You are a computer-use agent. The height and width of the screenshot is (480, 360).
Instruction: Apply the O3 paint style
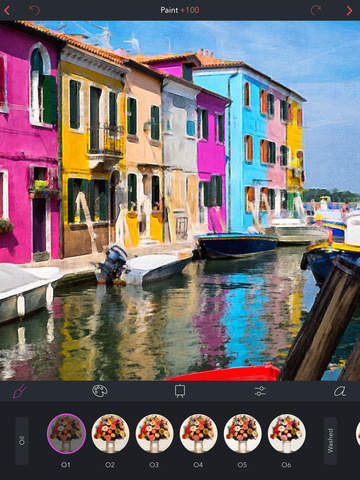tap(154, 433)
